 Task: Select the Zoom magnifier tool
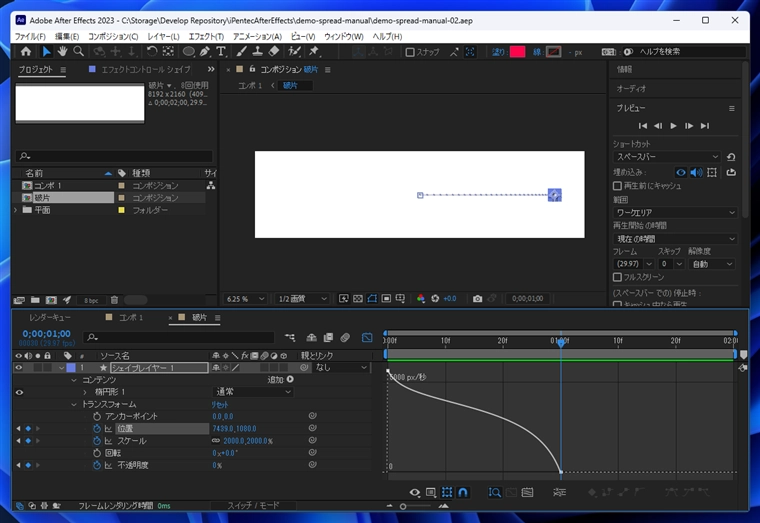click(78, 51)
